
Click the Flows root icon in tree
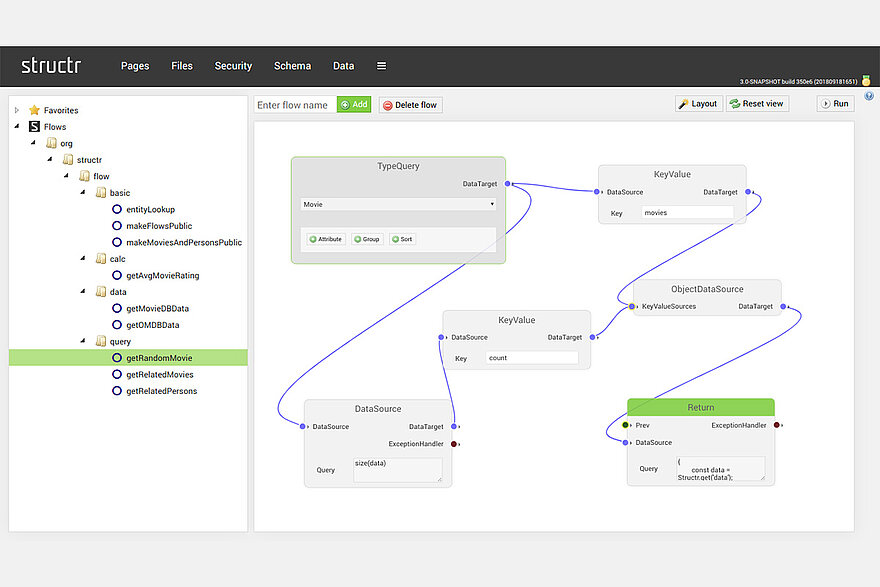tap(35, 127)
